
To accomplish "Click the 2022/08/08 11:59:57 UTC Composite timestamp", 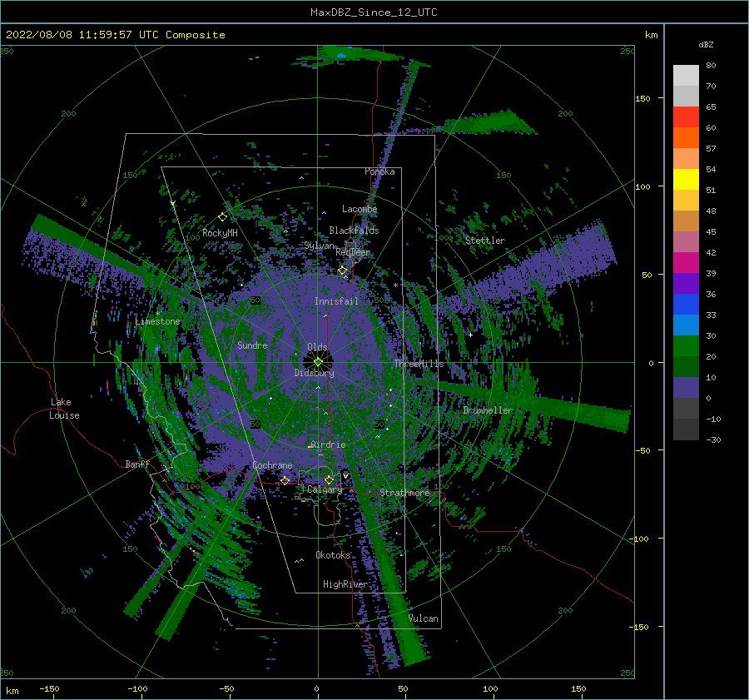I will pos(115,35).
